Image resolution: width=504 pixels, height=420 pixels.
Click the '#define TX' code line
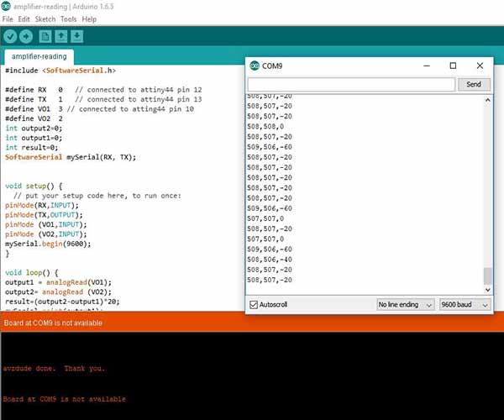[x=103, y=99]
